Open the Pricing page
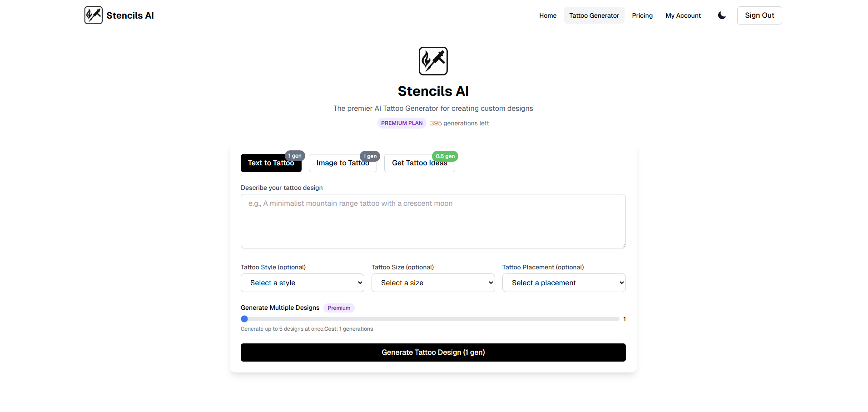Screen dimensions: 868x412 pyautogui.click(x=642, y=15)
